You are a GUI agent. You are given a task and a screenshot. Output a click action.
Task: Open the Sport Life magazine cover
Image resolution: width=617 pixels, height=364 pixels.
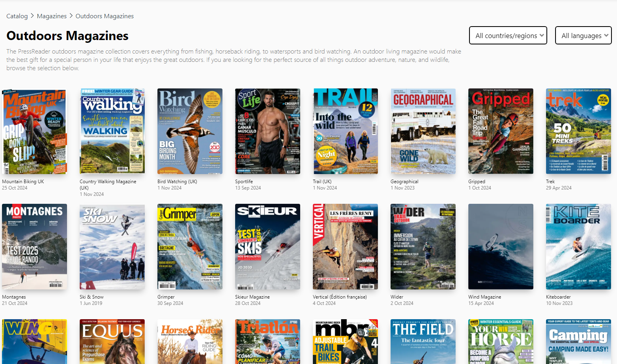click(x=268, y=131)
